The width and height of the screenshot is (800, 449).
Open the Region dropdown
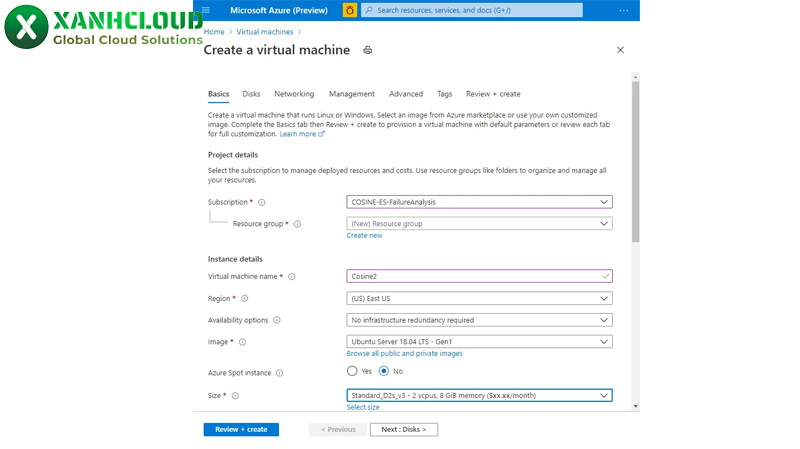pos(479,298)
